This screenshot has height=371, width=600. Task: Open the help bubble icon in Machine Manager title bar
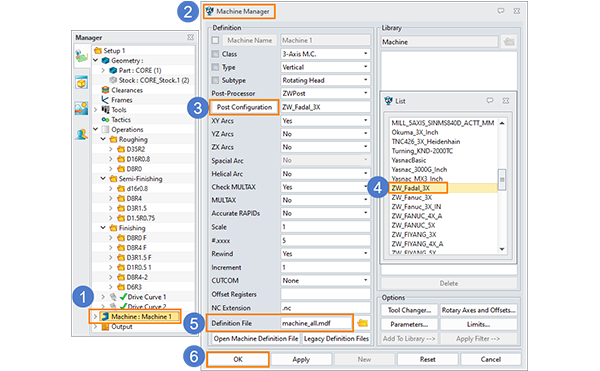(x=501, y=11)
